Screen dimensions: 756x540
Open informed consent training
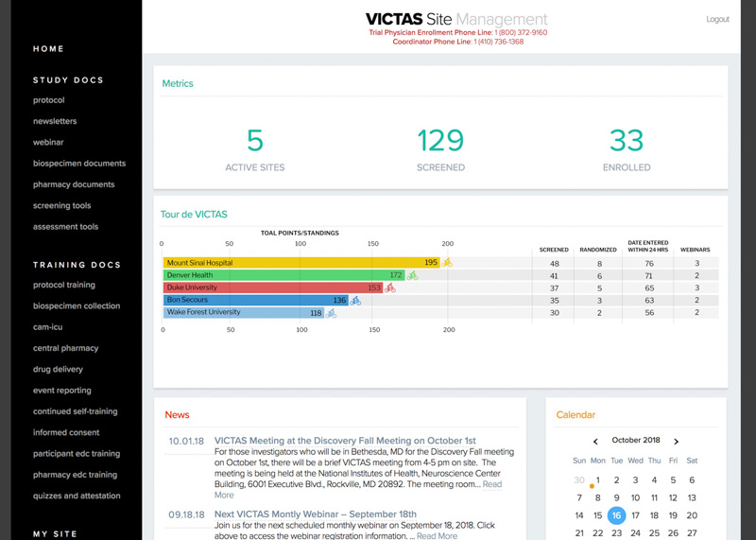[x=66, y=432]
